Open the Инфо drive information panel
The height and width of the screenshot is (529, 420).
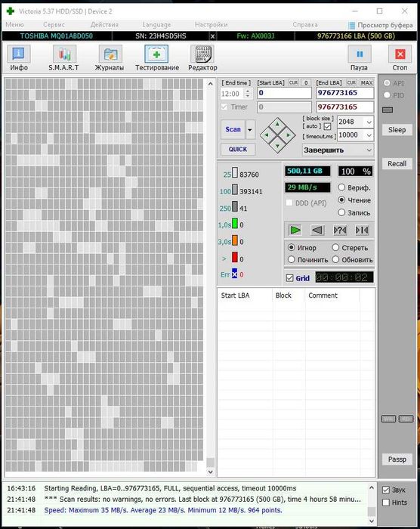coord(19,58)
